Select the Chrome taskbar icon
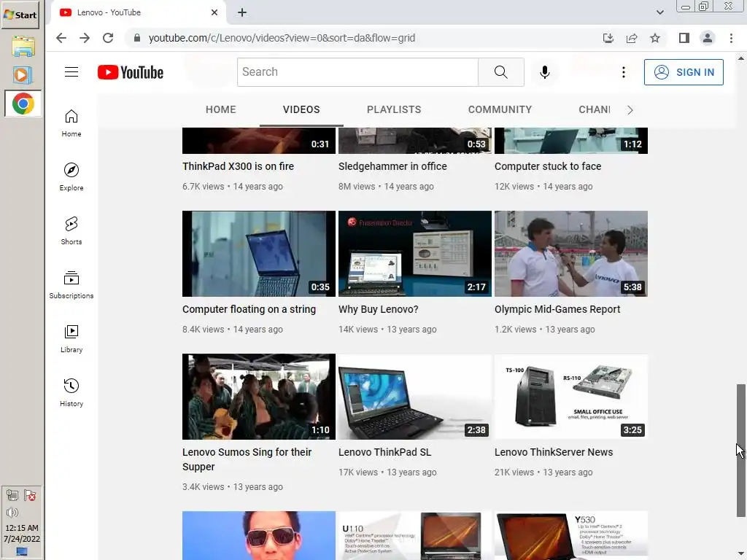 coord(23,104)
